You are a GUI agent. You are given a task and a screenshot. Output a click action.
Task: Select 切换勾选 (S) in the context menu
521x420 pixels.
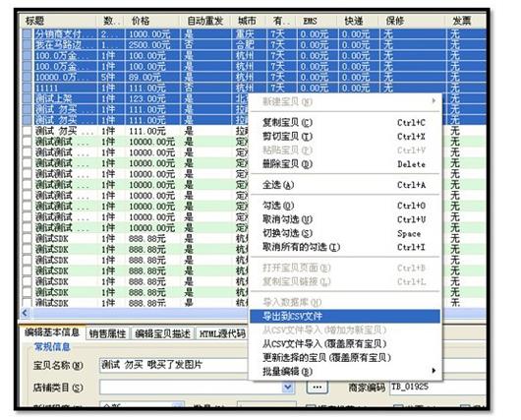point(345,233)
